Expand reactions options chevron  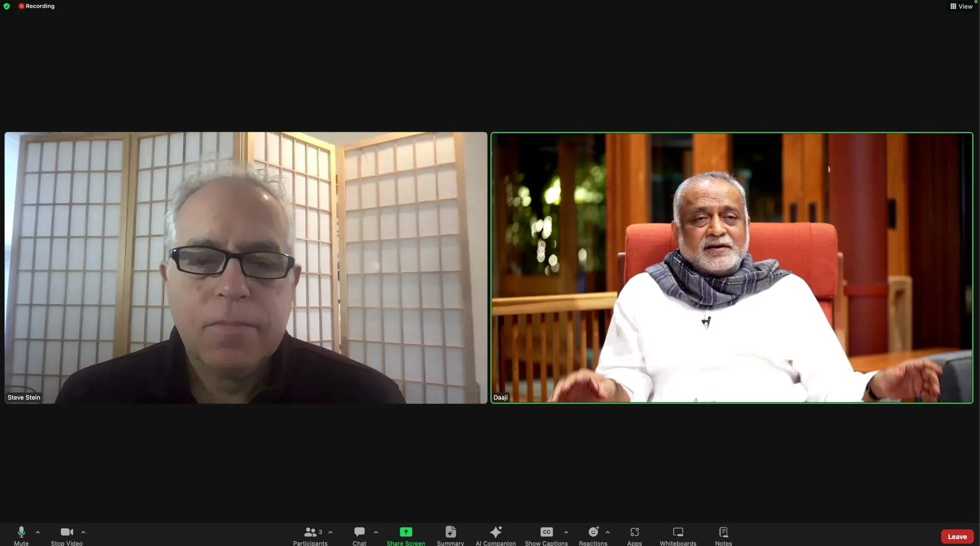click(x=608, y=532)
